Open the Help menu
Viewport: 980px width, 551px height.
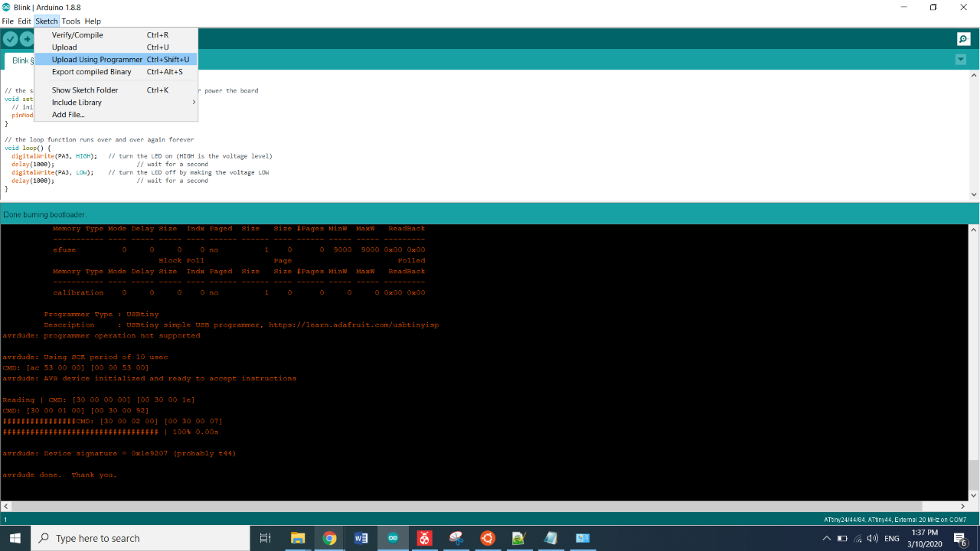tap(93, 21)
